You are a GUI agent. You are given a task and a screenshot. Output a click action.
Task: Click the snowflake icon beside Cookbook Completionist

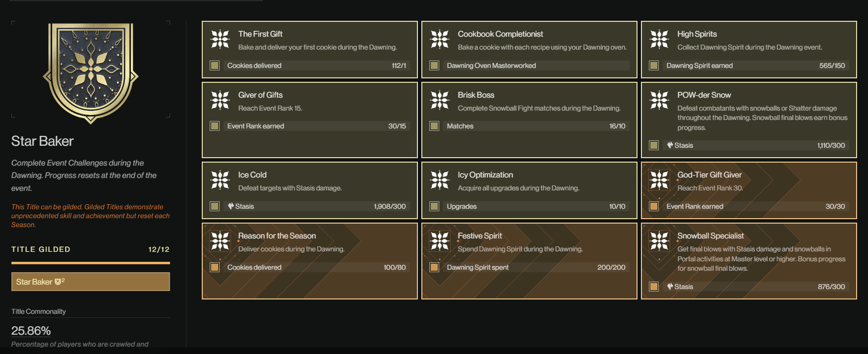[x=440, y=39]
